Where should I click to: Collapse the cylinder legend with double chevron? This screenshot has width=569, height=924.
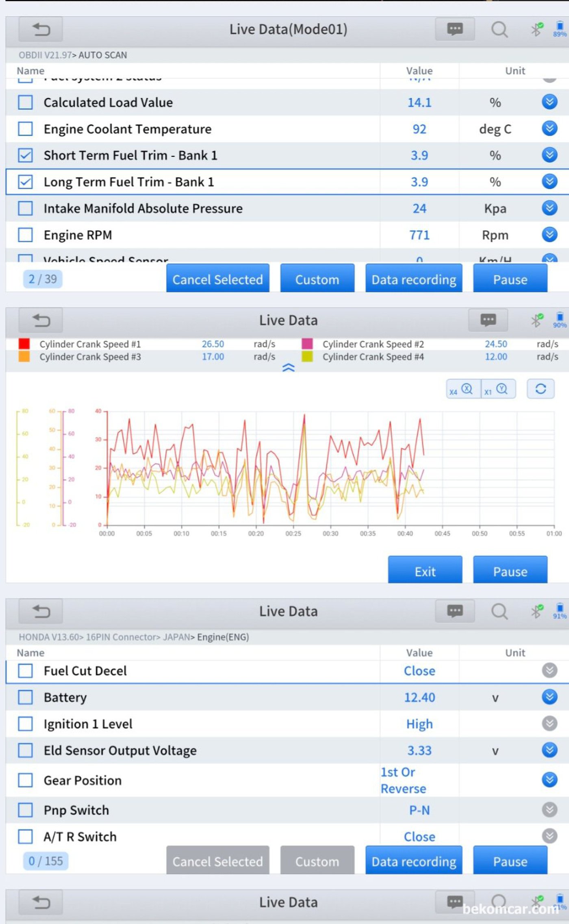click(288, 368)
